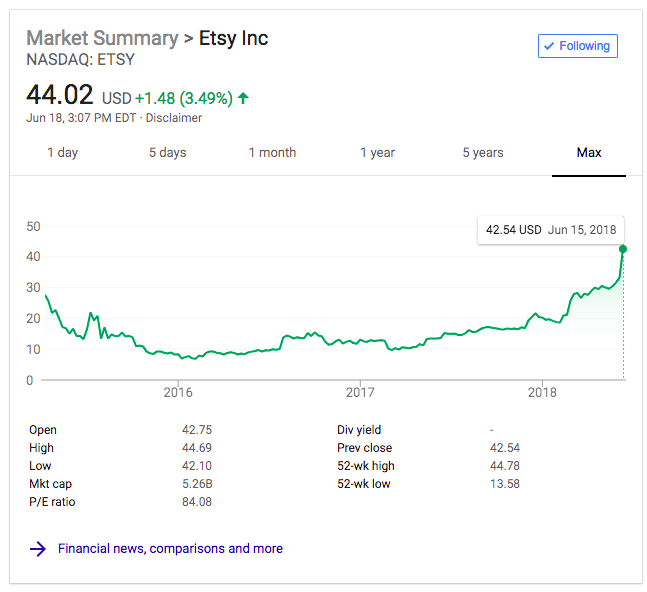Select the 5 days time range
This screenshot has width=647, height=592.
tap(168, 153)
